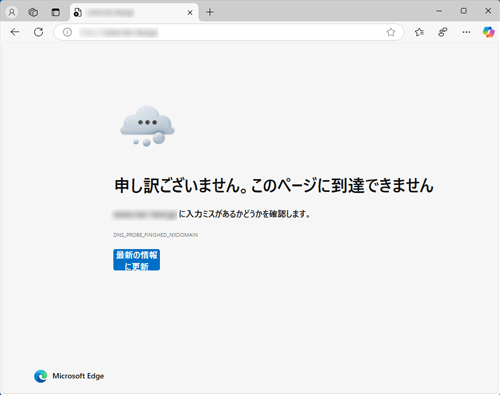The image size is (500, 395).
Task: Refresh the page with reload icon
Action: click(x=39, y=32)
